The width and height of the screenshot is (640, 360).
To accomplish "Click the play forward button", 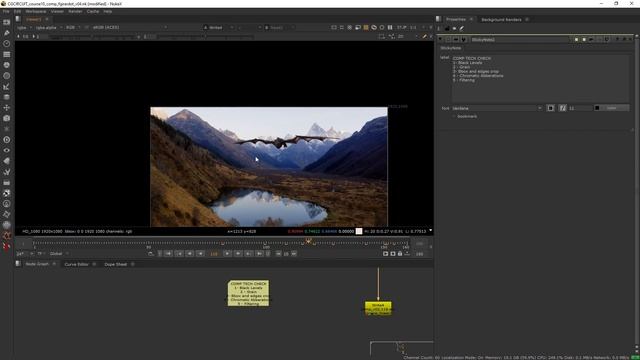I will [227, 253].
